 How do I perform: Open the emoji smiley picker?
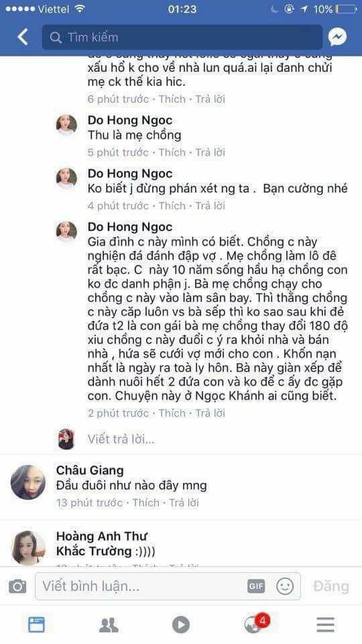click(x=285, y=586)
